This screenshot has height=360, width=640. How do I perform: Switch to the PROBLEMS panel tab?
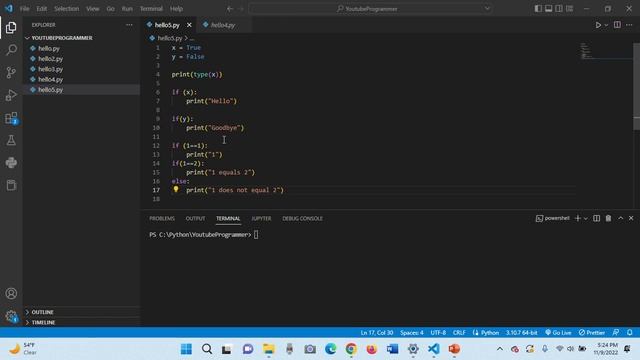[162, 218]
